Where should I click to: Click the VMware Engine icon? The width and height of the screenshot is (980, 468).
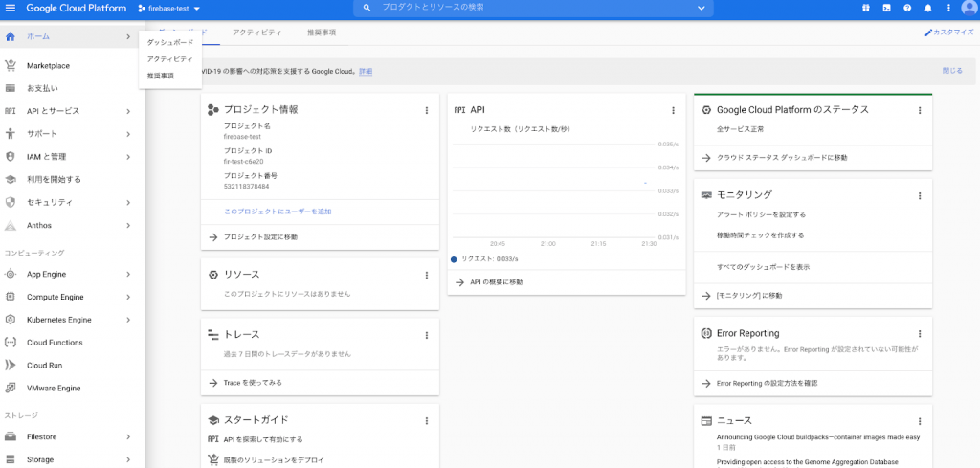pyautogui.click(x=10, y=388)
